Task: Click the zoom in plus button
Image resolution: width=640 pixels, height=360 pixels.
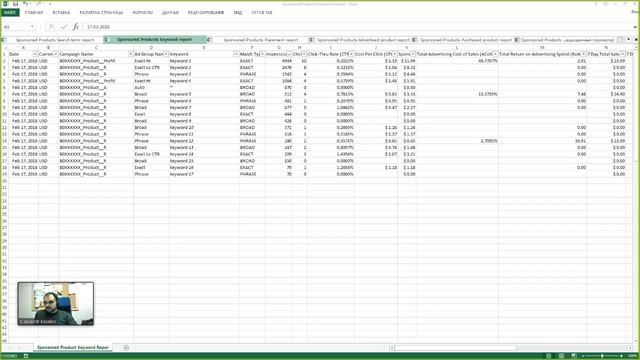Action: (621, 356)
